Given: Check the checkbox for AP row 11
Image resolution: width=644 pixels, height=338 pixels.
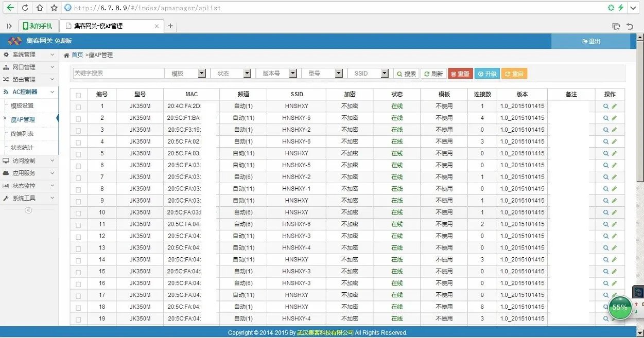Looking at the screenshot, I should (x=78, y=225).
